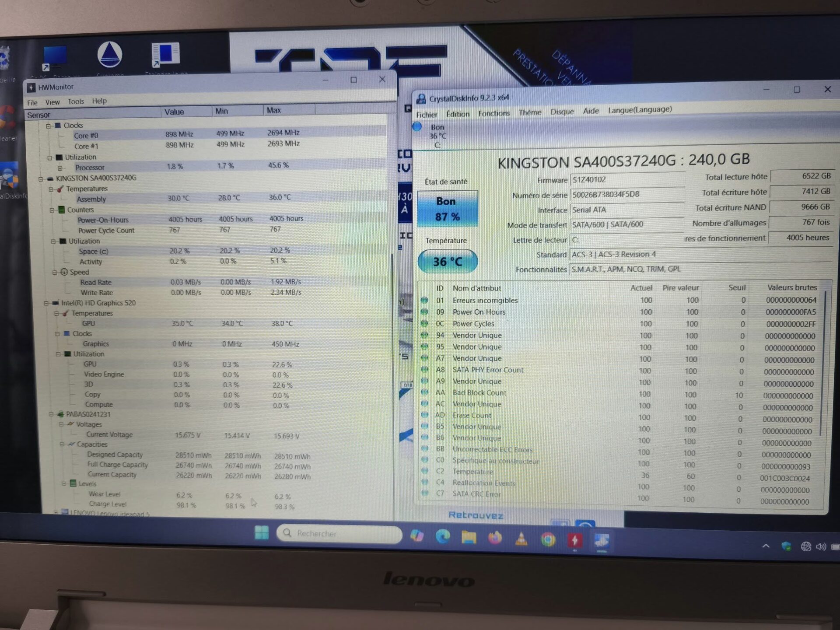Screen dimensions: 840x630
Task: Switch to HWMonitor via red taskbar icon
Action: pyautogui.click(x=574, y=541)
